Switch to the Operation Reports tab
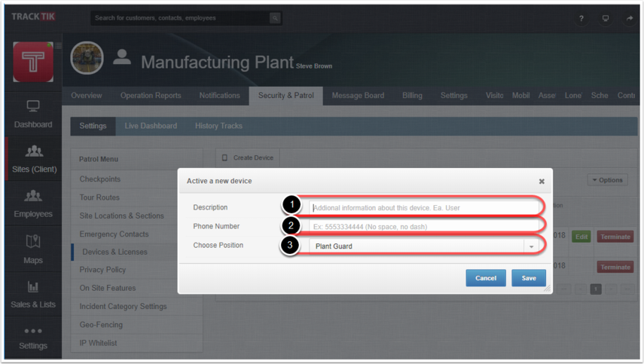This screenshot has height=364, width=644. click(151, 96)
